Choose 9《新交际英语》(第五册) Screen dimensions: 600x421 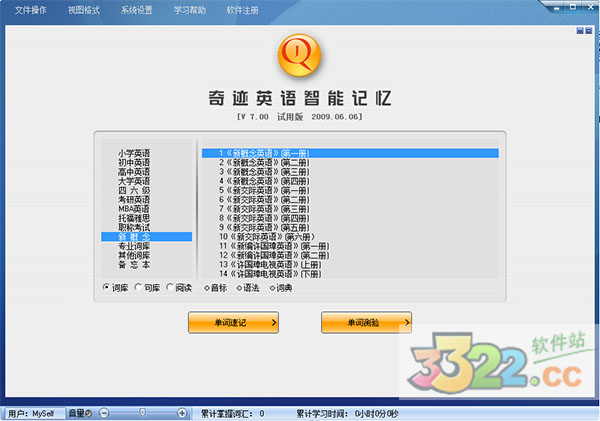pyautogui.click(x=264, y=227)
